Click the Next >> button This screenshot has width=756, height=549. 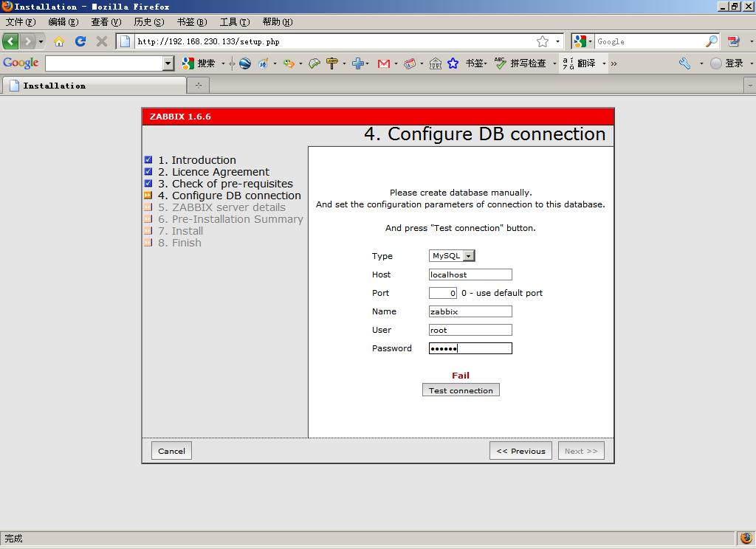pos(581,451)
